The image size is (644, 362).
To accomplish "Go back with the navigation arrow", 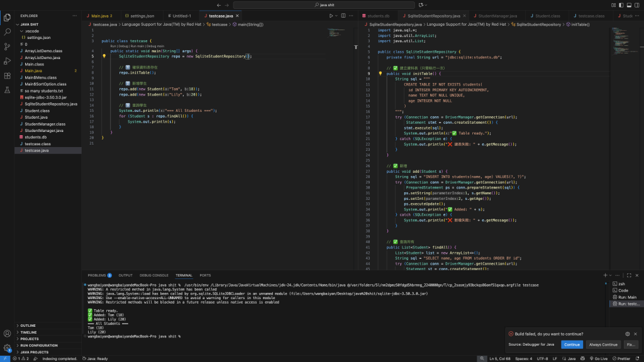I will [x=218, y=5].
